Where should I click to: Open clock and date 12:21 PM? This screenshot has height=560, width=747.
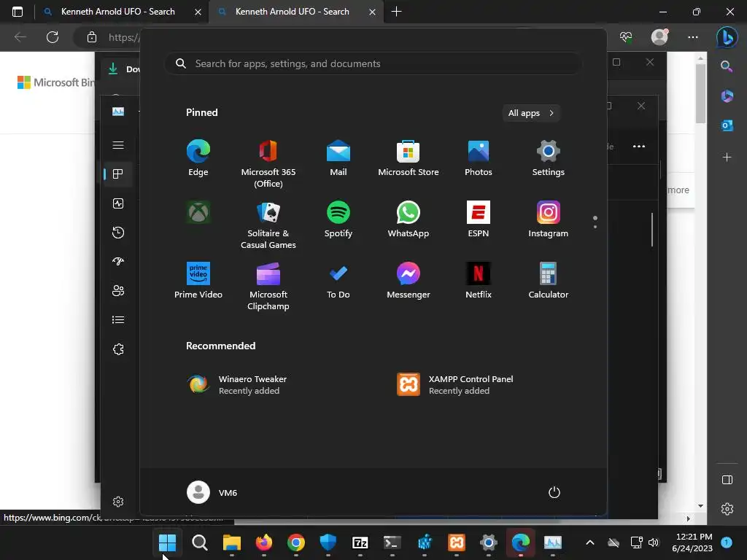692,542
